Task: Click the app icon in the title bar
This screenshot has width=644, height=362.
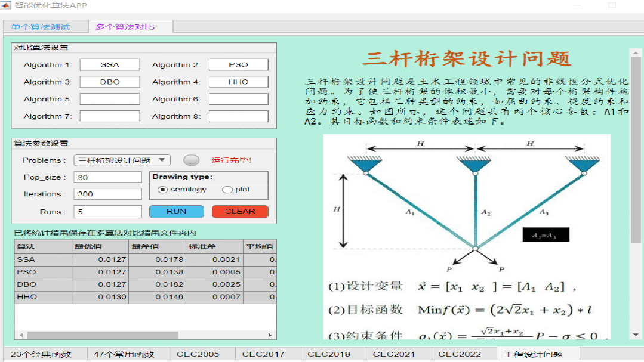Action: tap(7, 5)
